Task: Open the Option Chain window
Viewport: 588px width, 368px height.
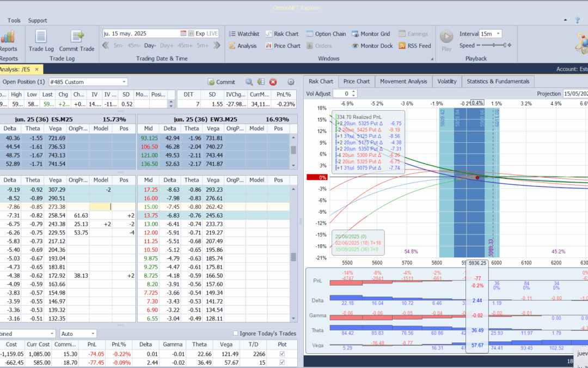Action: click(326, 34)
